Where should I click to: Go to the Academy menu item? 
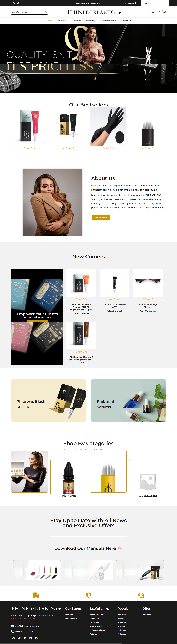(90, 21)
